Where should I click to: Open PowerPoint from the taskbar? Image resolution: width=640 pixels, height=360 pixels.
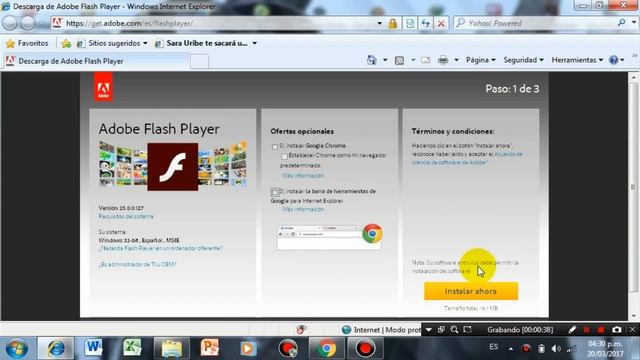click(210, 348)
